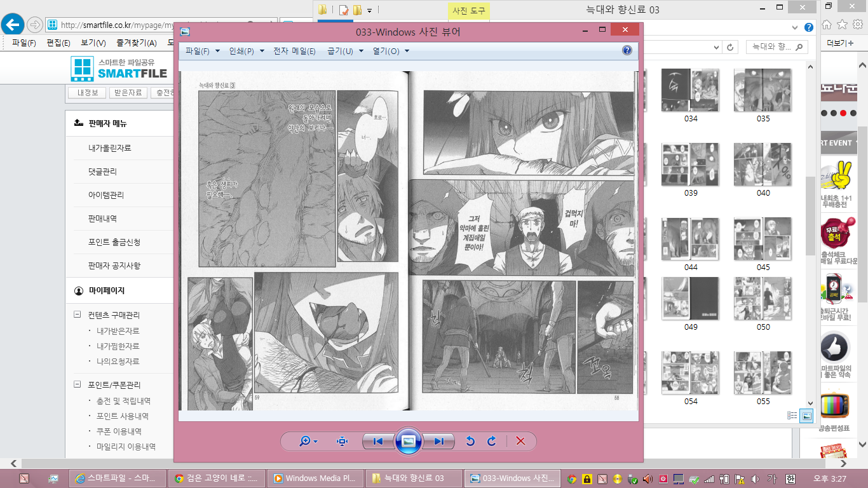This screenshot has height=488, width=868.
Task: Click the volume speaker tray icon
Action: (x=755, y=478)
